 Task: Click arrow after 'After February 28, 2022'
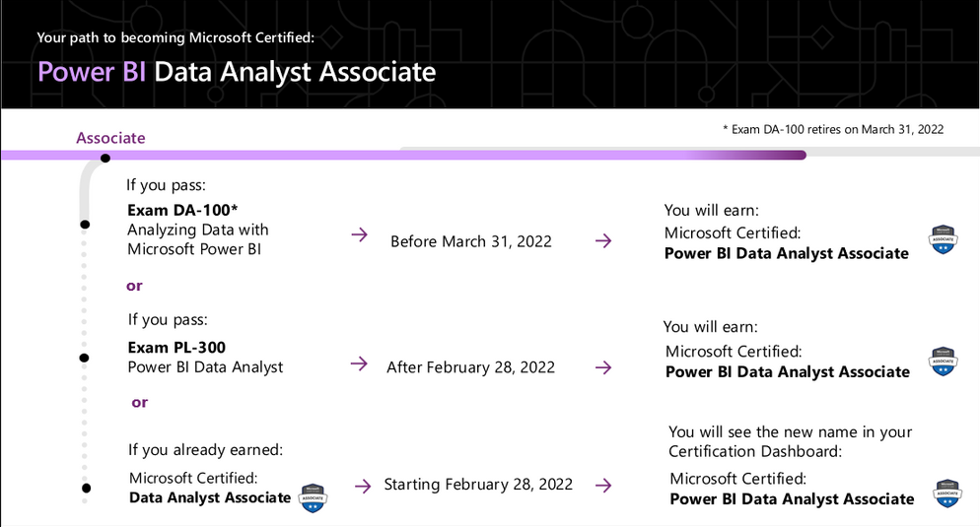602,366
